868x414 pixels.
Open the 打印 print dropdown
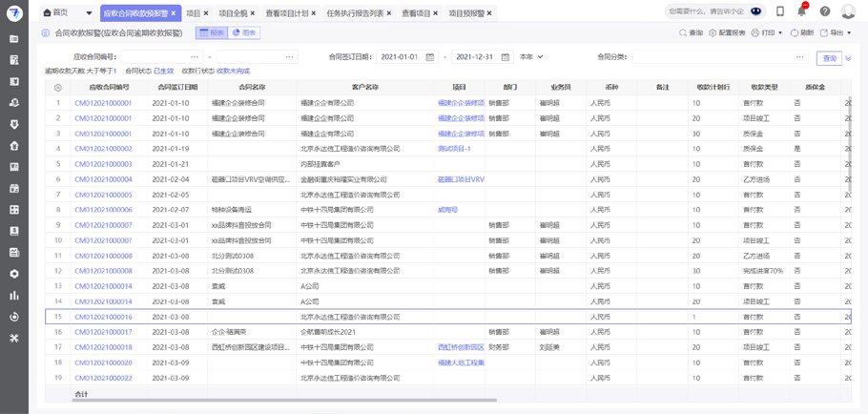point(767,32)
